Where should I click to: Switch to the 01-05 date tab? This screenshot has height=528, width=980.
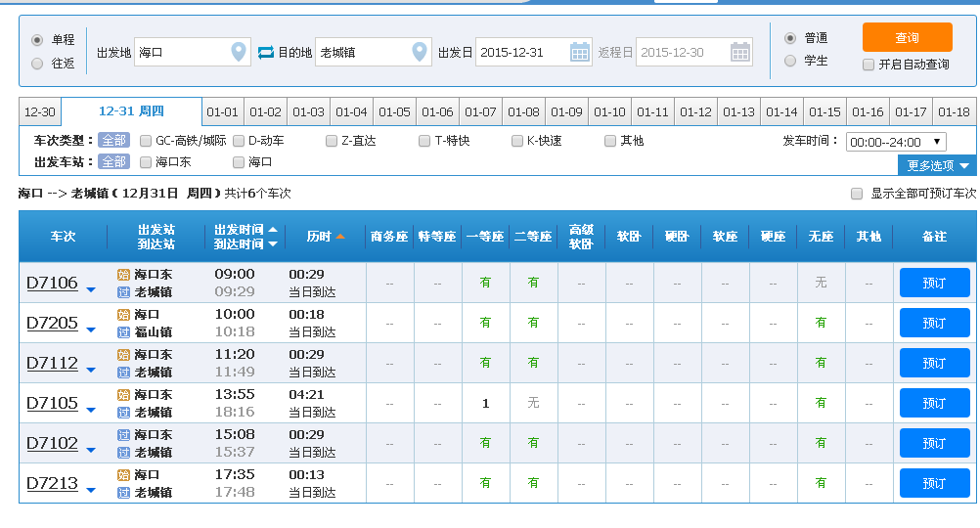pos(394,111)
